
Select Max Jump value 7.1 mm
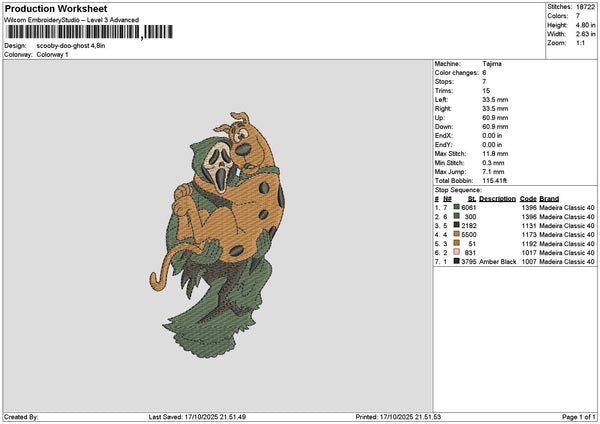[x=493, y=171]
